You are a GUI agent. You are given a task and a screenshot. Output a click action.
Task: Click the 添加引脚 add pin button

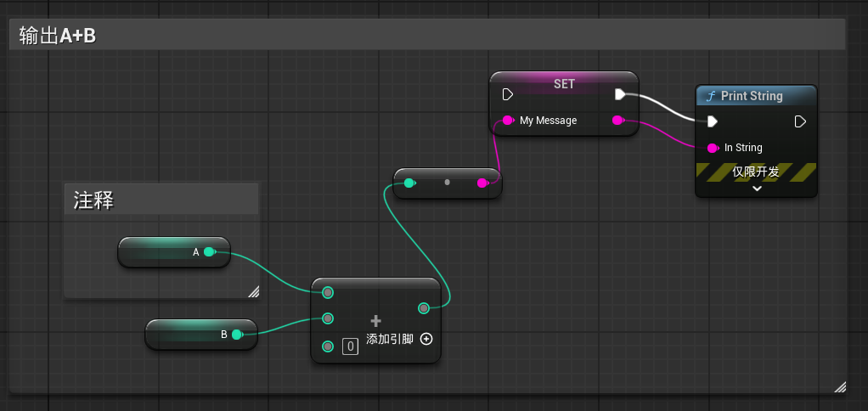pyautogui.click(x=426, y=339)
